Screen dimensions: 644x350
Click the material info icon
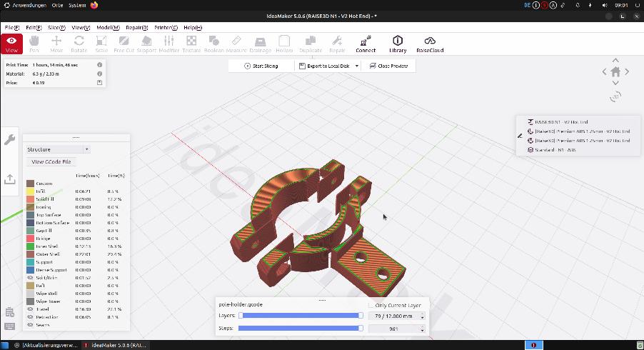pyautogui.click(x=99, y=74)
